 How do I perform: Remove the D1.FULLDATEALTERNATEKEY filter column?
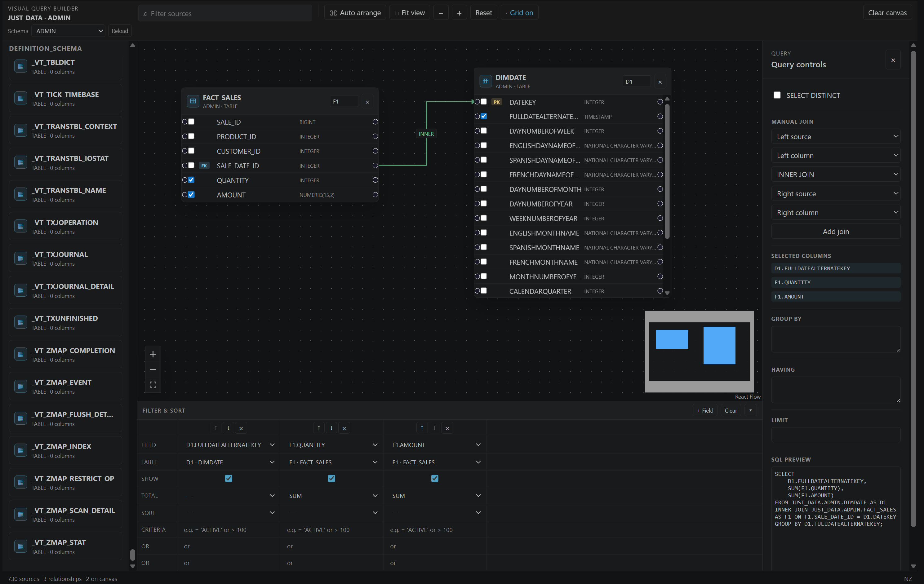(x=241, y=428)
